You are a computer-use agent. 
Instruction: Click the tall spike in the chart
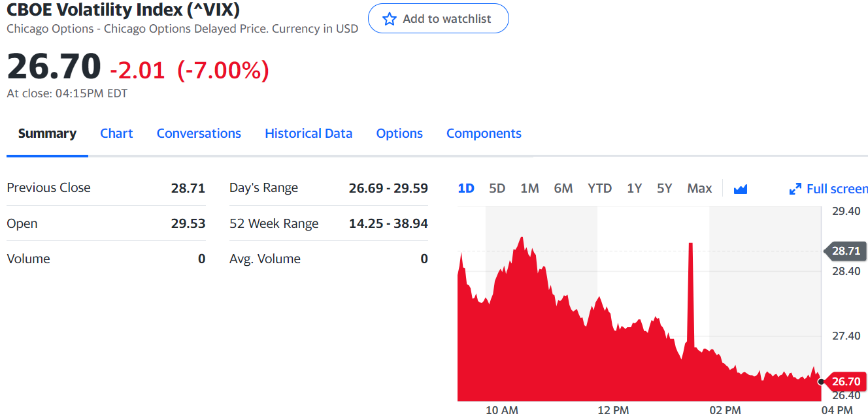click(x=690, y=294)
